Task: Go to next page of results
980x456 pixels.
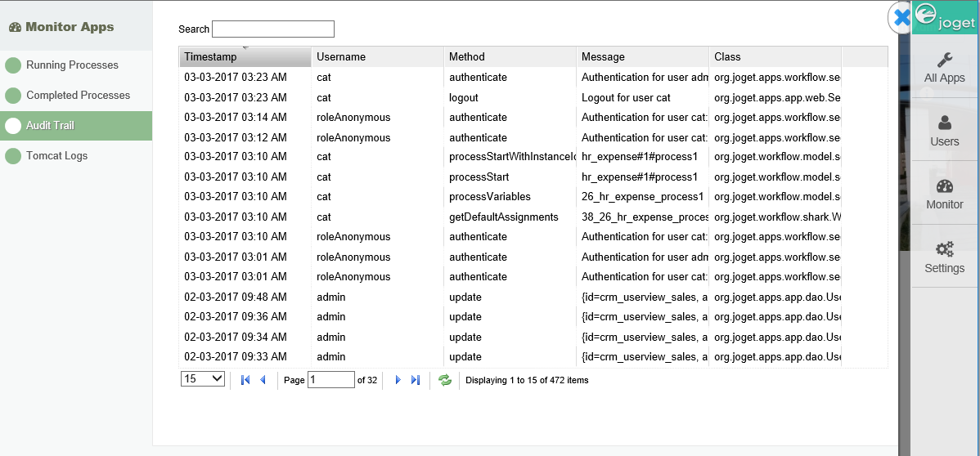Action: point(398,380)
